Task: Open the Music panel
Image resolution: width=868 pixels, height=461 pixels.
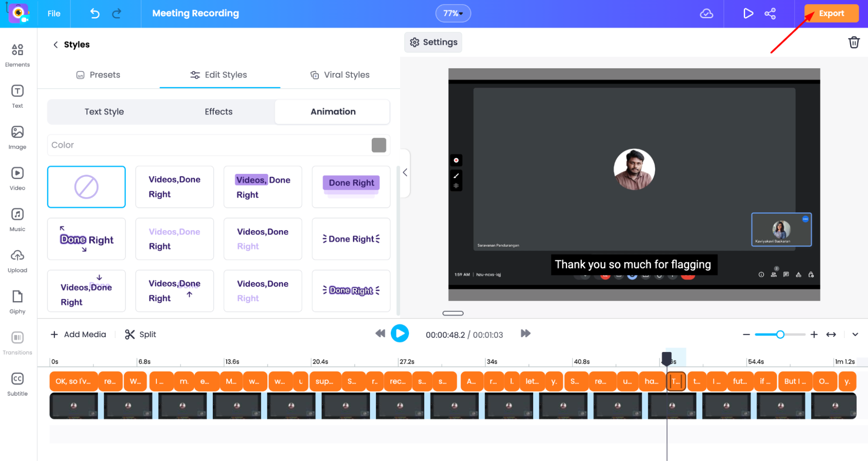Action: pos(17,220)
